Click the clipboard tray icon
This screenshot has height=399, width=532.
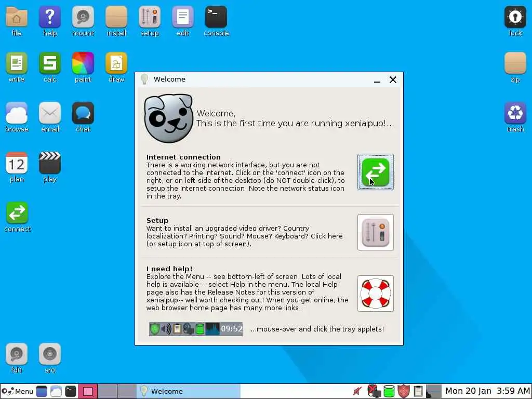(x=418, y=391)
